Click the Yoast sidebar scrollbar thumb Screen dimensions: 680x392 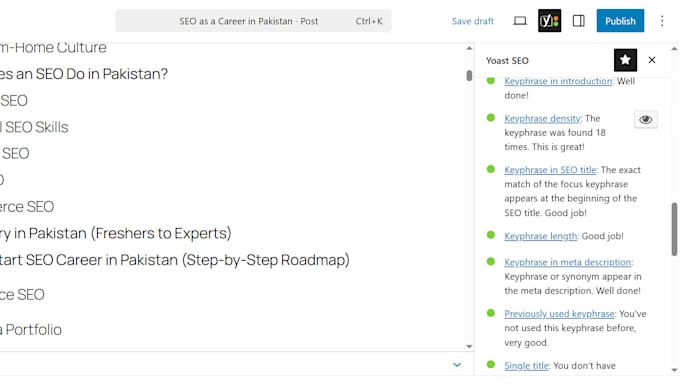click(x=674, y=229)
